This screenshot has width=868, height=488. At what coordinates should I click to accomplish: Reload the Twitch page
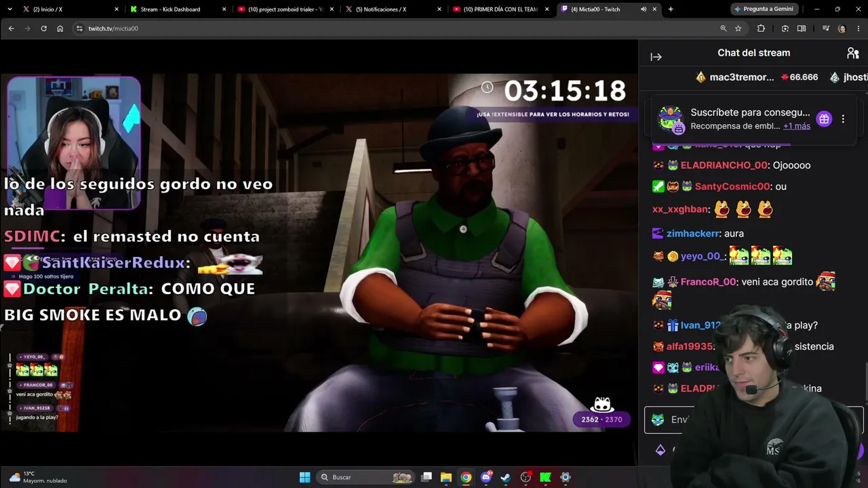43,28
